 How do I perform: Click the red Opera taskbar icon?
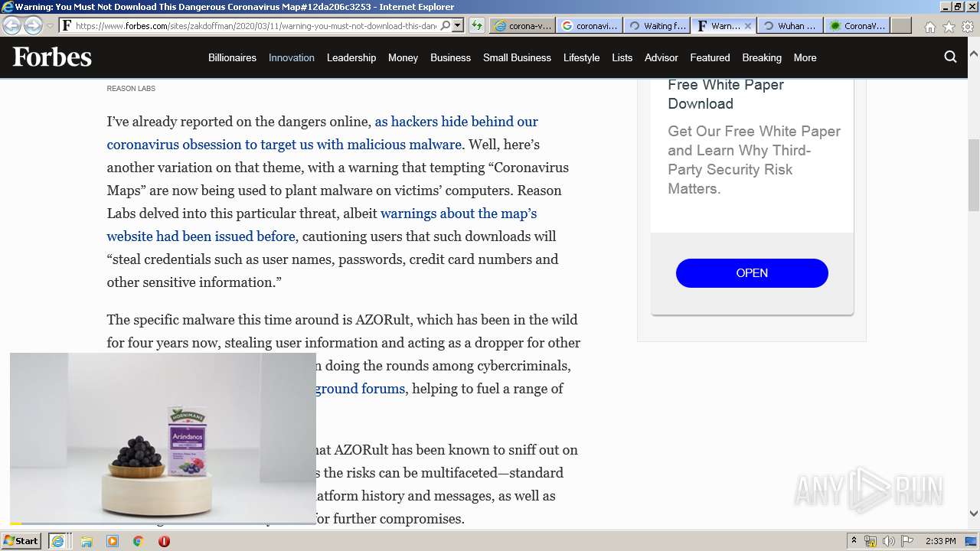164,541
